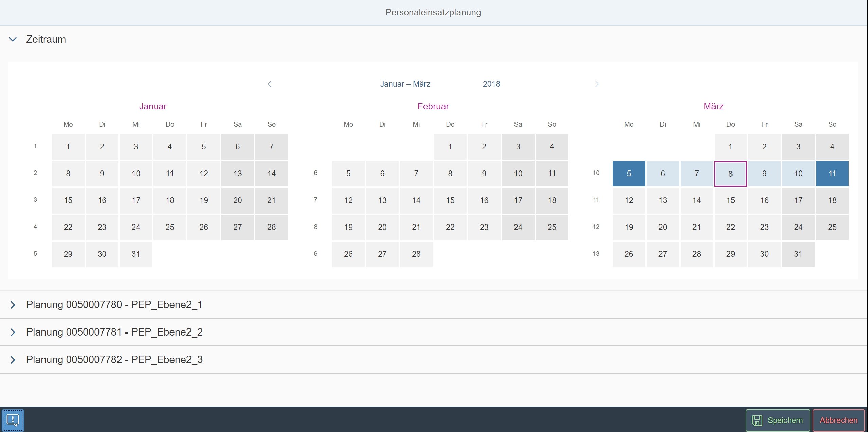
Task: Go to next months with right arrow
Action: point(597,84)
